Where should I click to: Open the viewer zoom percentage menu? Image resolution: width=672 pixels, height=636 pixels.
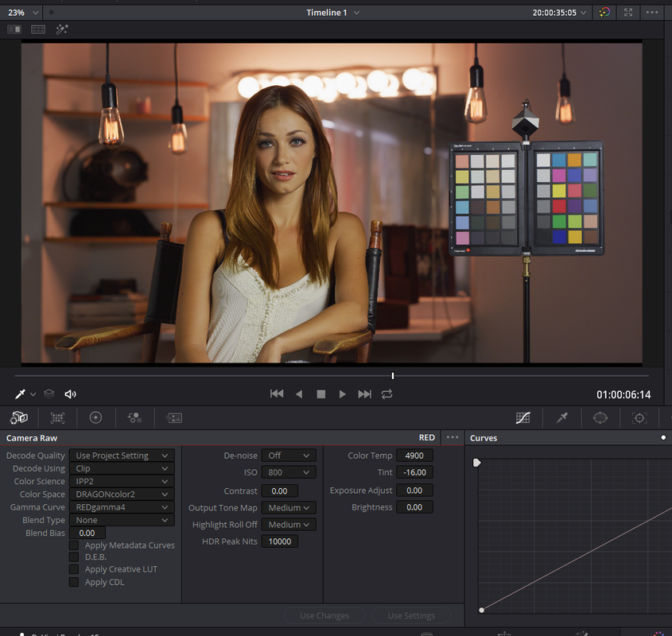click(x=23, y=13)
